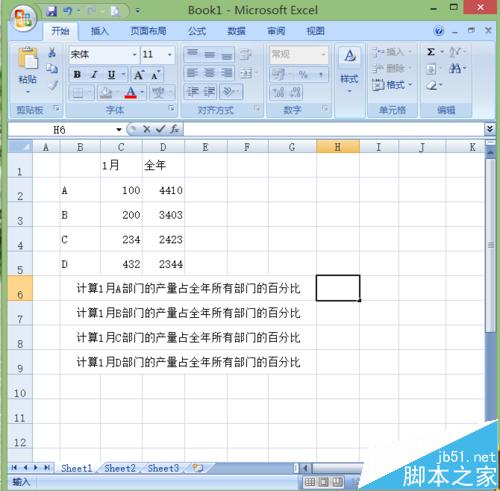Screen dimensions: 500x491
Task: Copy selection with the copy icon
Action: [52, 69]
